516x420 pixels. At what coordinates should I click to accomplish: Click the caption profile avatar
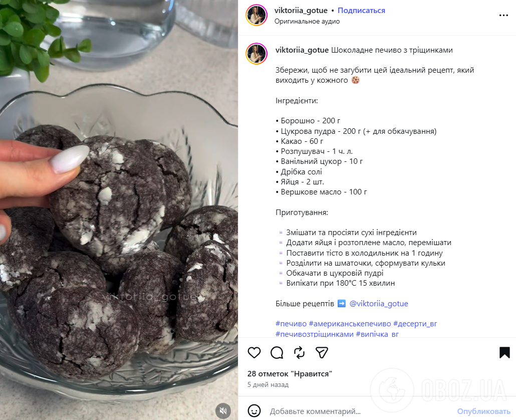[x=256, y=54]
